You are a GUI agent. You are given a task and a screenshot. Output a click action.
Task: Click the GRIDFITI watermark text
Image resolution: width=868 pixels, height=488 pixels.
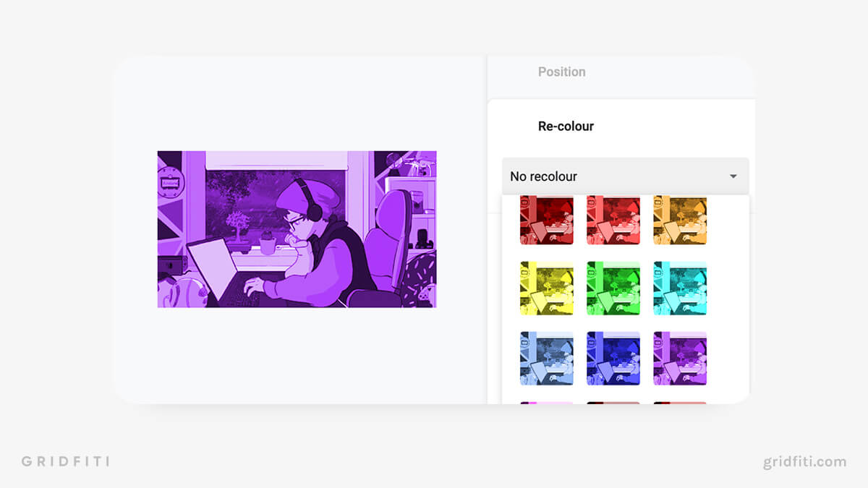[x=66, y=461]
